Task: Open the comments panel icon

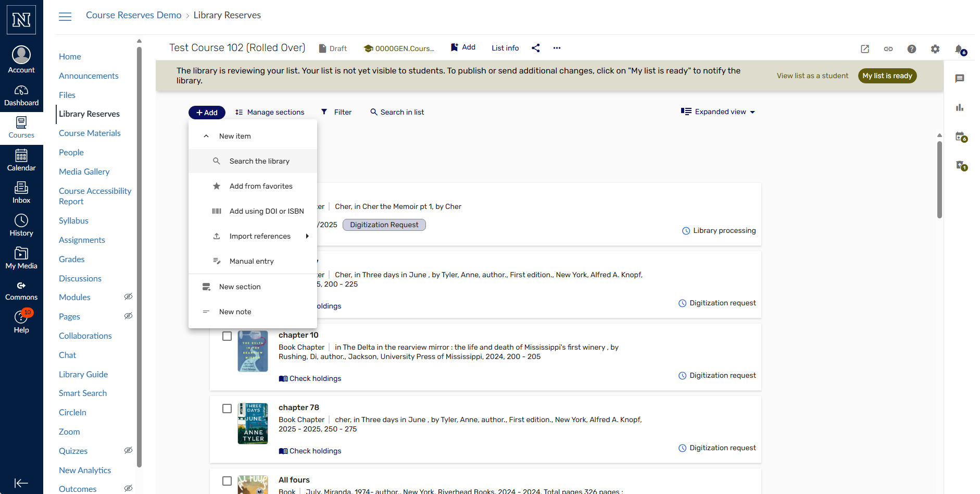Action: (960, 79)
